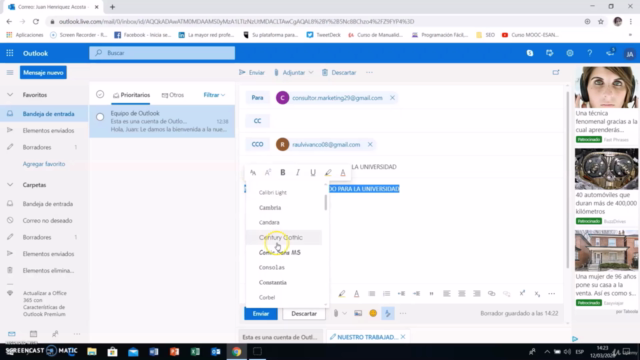Open more formatting options ellipsis
The width and height of the screenshot is (640, 360).
(552, 293)
